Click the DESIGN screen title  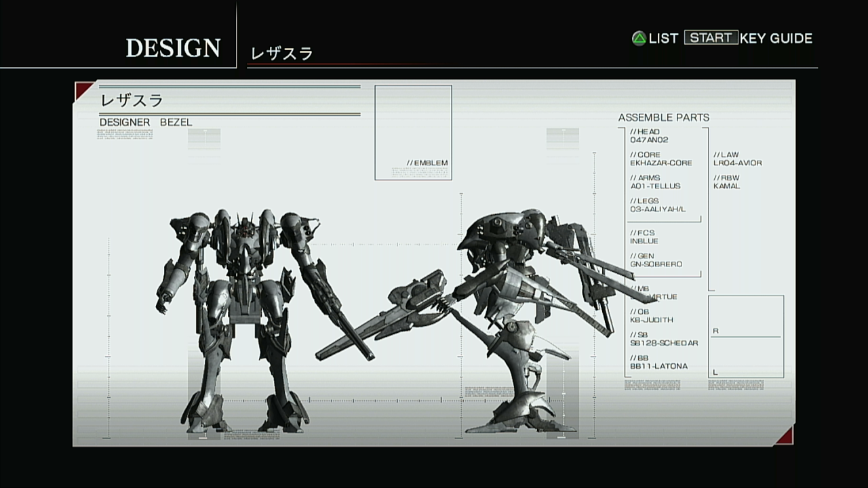point(173,48)
